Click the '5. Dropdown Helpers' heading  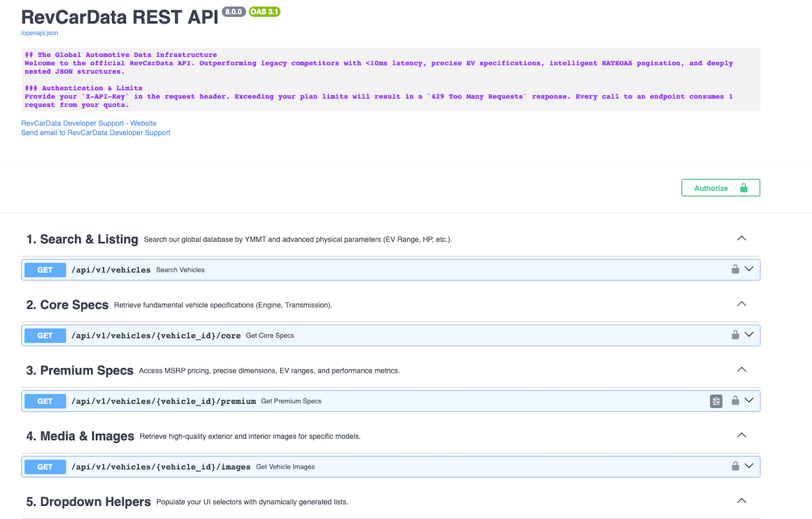click(x=88, y=502)
